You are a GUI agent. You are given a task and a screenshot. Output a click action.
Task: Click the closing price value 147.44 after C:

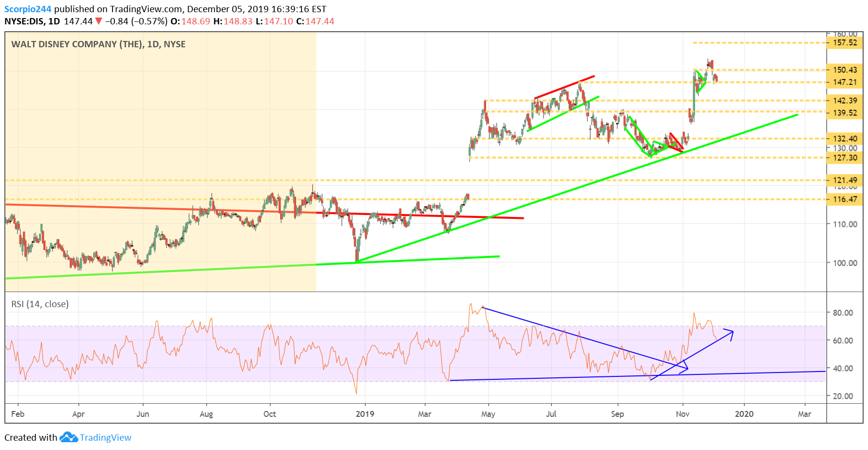(320, 21)
